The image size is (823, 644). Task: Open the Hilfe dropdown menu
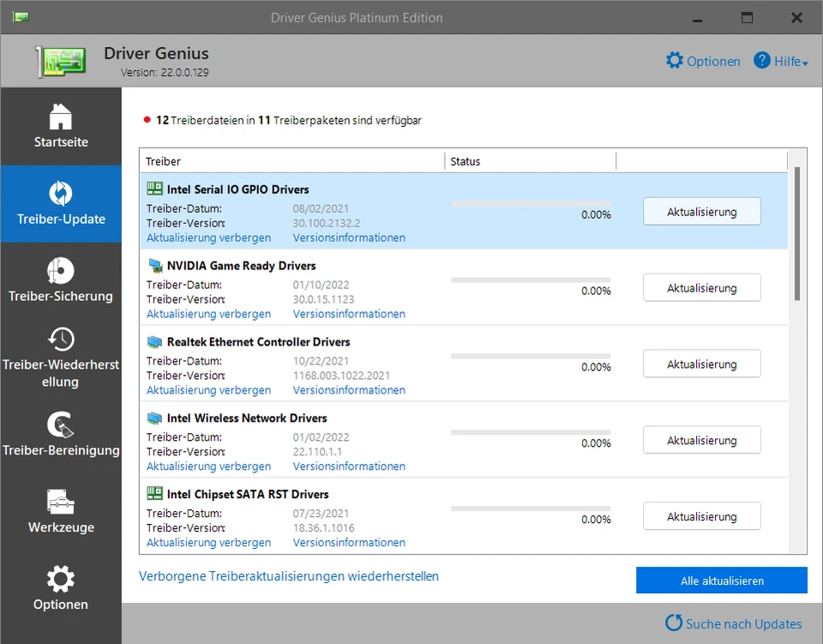(x=780, y=61)
